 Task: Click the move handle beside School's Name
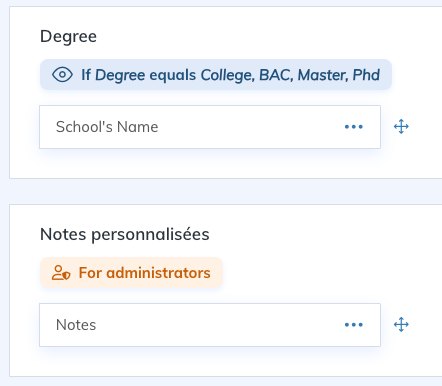(401, 127)
